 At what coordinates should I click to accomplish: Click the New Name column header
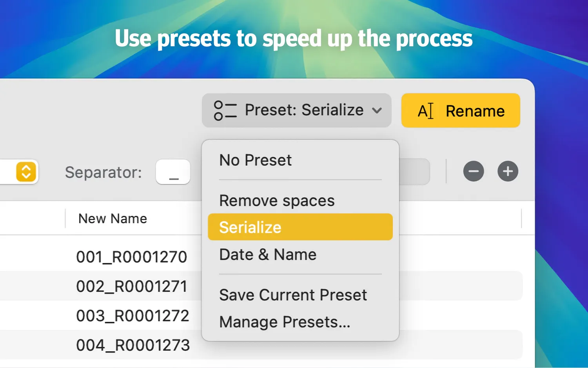point(113,219)
